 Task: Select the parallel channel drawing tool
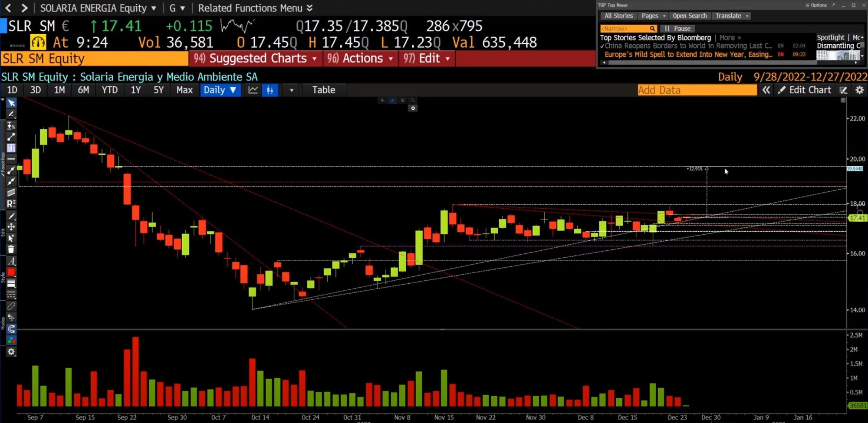(11, 193)
